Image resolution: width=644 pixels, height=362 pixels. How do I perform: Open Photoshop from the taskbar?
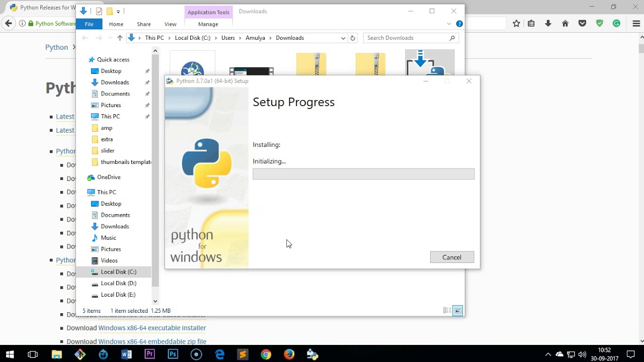(x=173, y=354)
